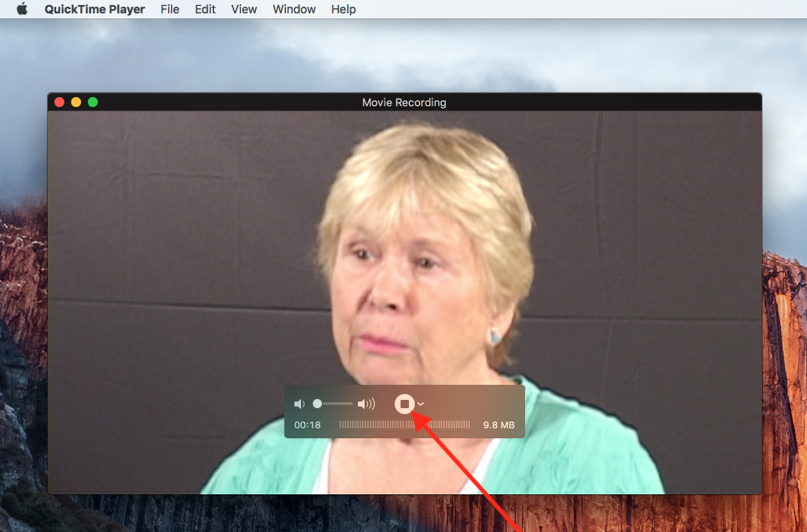The image size is (807, 532).
Task: Open the QuickTime Player application menu
Action: (x=94, y=9)
